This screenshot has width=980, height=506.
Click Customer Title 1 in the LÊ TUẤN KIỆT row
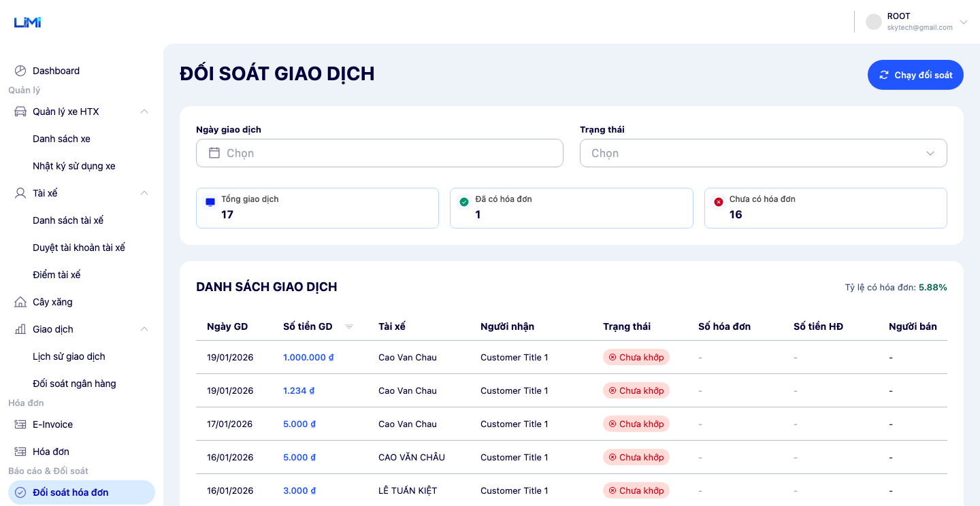click(x=514, y=490)
